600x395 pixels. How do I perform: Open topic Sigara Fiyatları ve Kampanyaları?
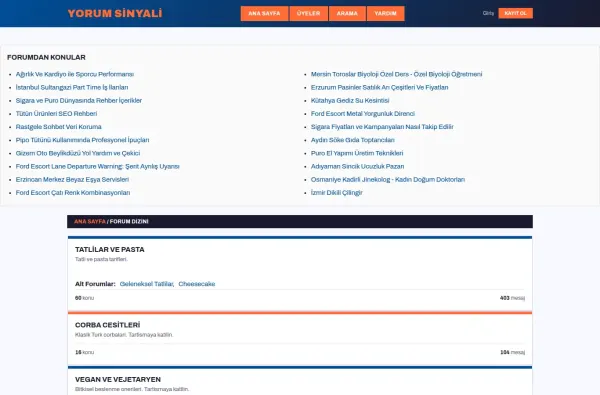[x=382, y=127]
